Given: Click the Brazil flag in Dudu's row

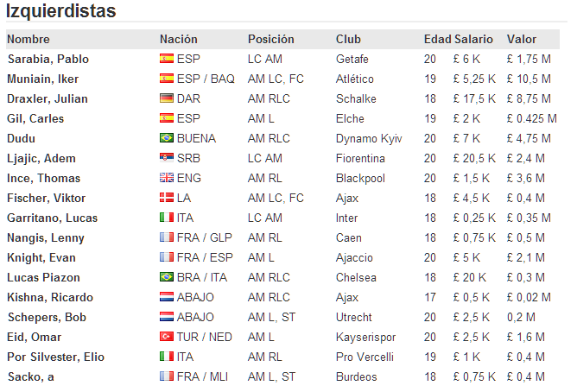Looking at the screenshot, I should tap(167, 138).
